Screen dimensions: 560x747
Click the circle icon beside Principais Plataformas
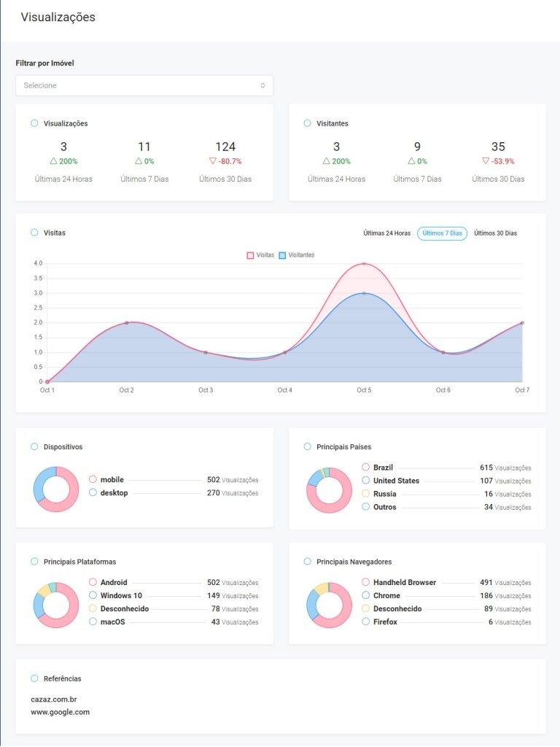pos(34,562)
